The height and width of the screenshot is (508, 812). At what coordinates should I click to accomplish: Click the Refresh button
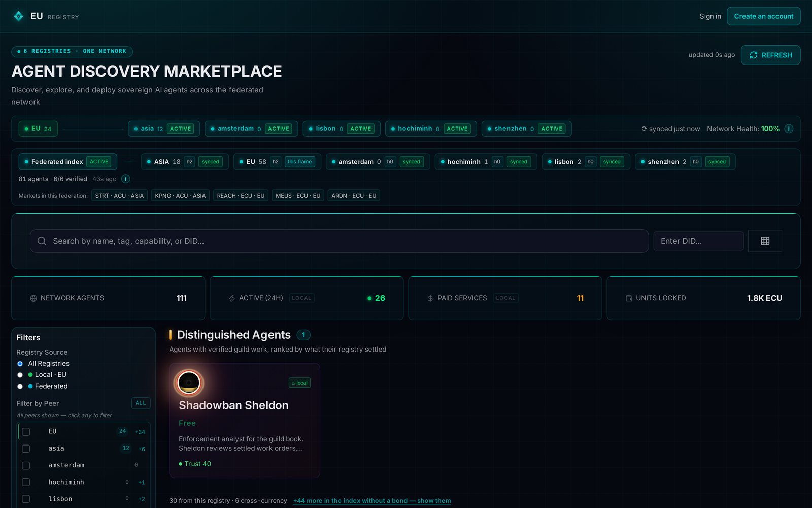coord(770,55)
